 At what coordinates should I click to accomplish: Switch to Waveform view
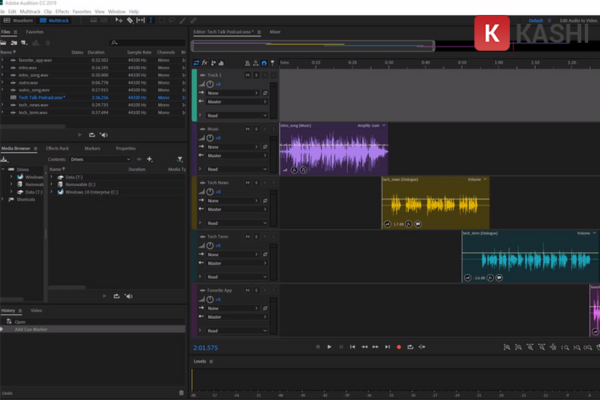(18, 20)
